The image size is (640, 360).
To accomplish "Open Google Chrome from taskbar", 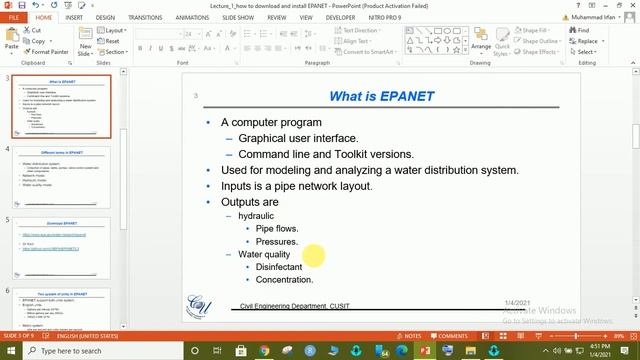I will coord(264,351).
